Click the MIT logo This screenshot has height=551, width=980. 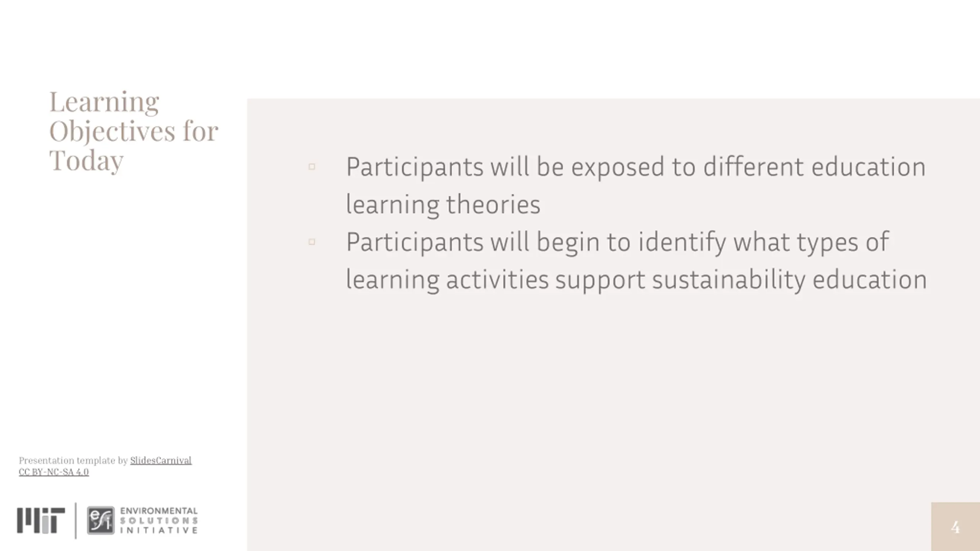[x=41, y=520]
